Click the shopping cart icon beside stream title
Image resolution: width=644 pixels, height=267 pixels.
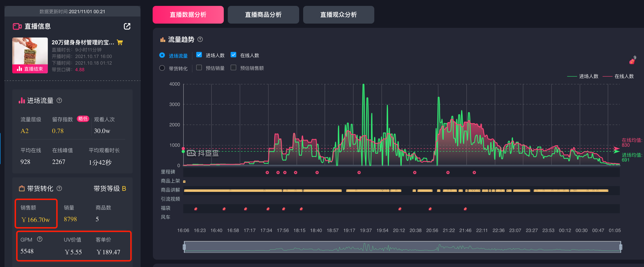pyautogui.click(x=120, y=42)
